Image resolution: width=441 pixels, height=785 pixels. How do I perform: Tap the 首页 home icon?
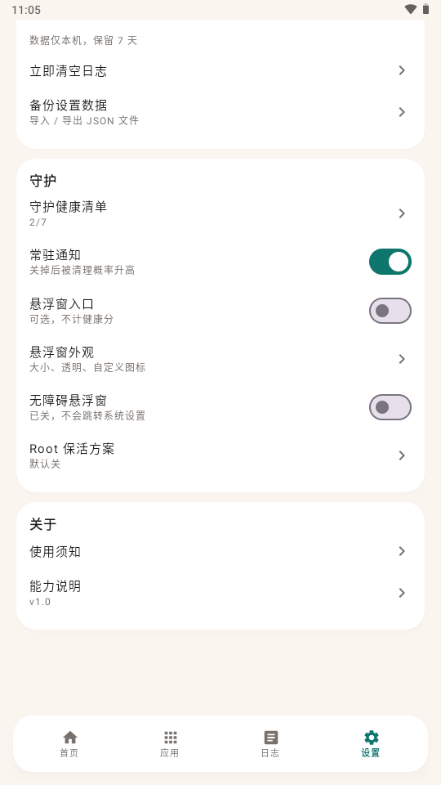tap(70, 737)
